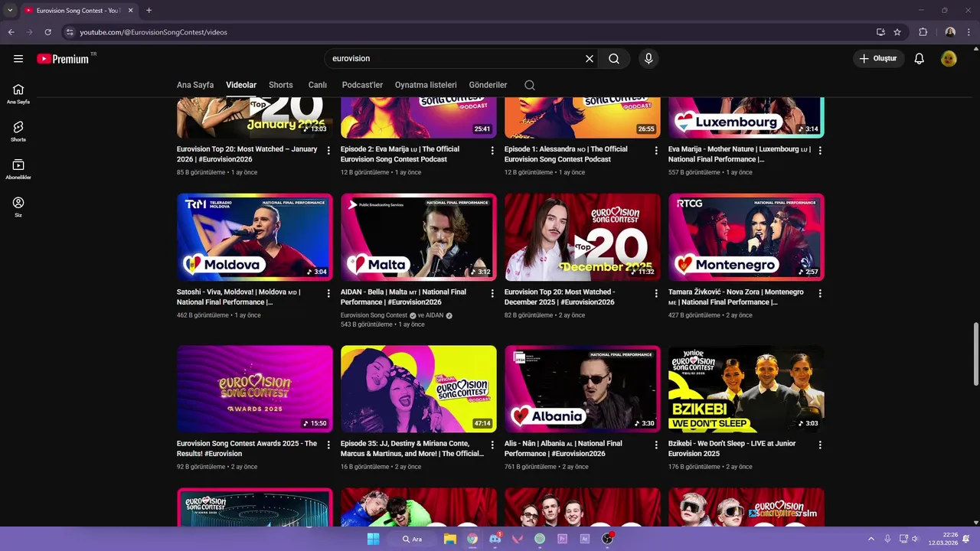The width and height of the screenshot is (980, 551).
Task: Open AIDAN Bella Malta video title
Action: point(403,297)
